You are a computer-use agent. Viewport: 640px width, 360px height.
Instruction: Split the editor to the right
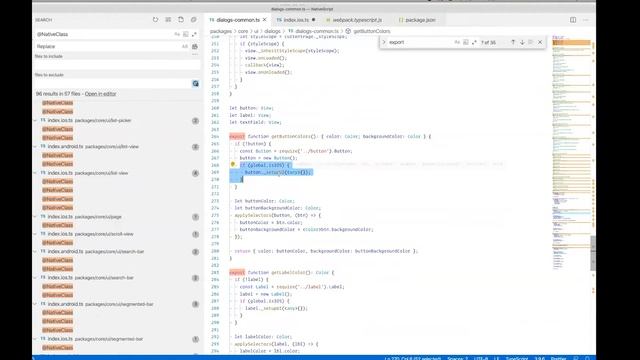(x=573, y=20)
